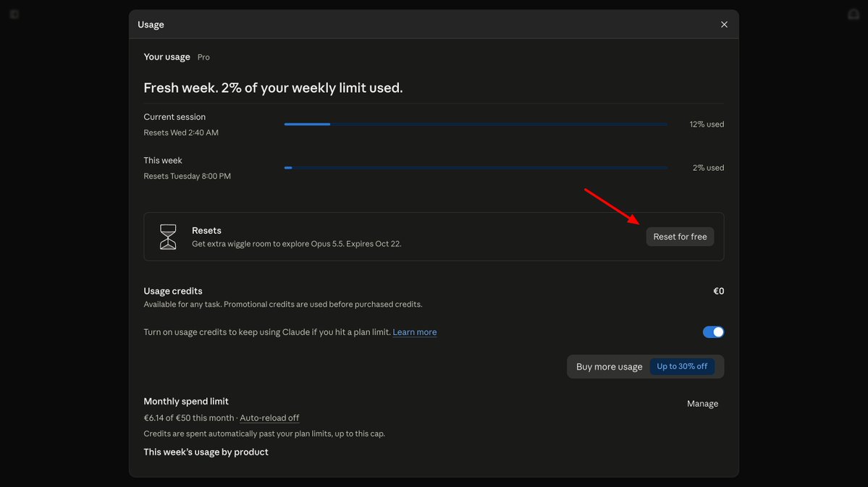Click the This week label
Image resolution: width=868 pixels, height=487 pixels.
point(163,161)
